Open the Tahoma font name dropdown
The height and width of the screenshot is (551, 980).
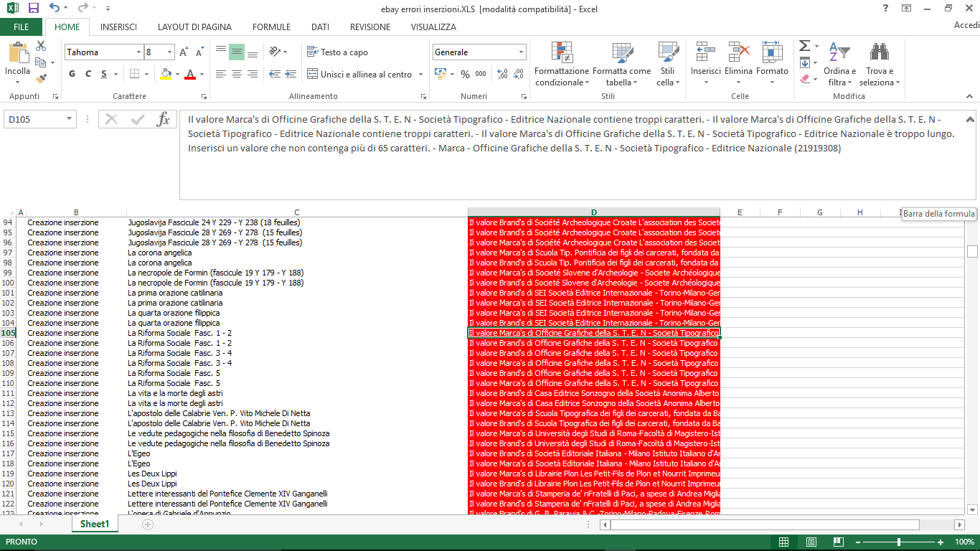[138, 52]
